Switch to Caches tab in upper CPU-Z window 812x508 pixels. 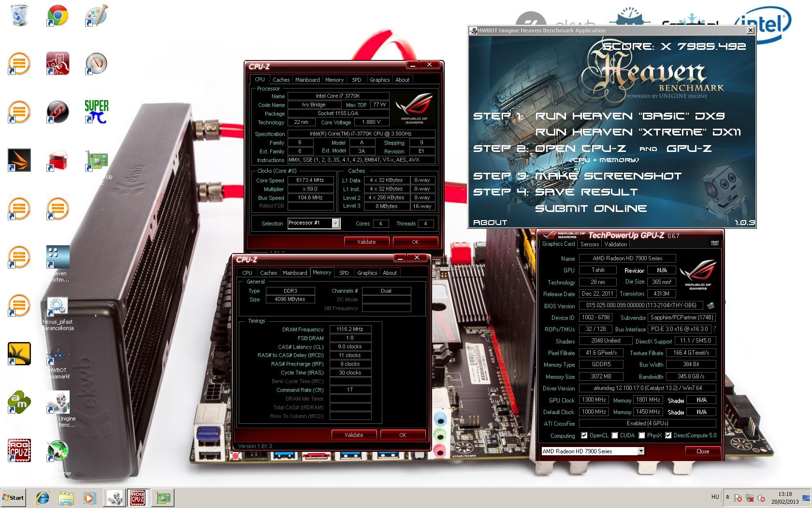coord(281,80)
